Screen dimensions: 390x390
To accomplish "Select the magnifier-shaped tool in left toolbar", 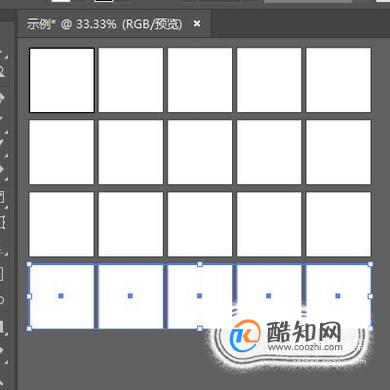I will point(2,71).
